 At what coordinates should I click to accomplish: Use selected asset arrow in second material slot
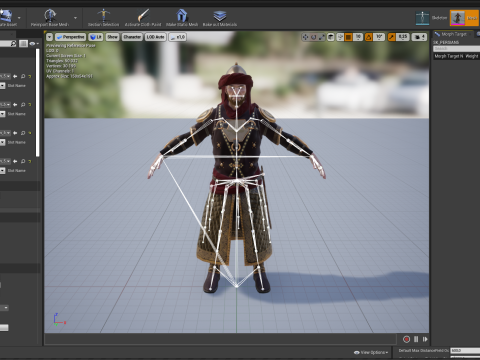coord(15,105)
